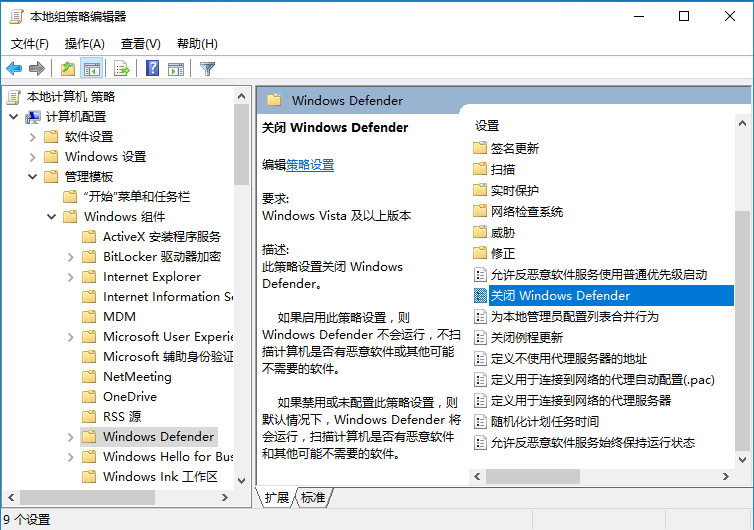Select the ActiveX 安装程序服务 tree item
Viewport: 754px width, 530px height.
click(x=162, y=237)
